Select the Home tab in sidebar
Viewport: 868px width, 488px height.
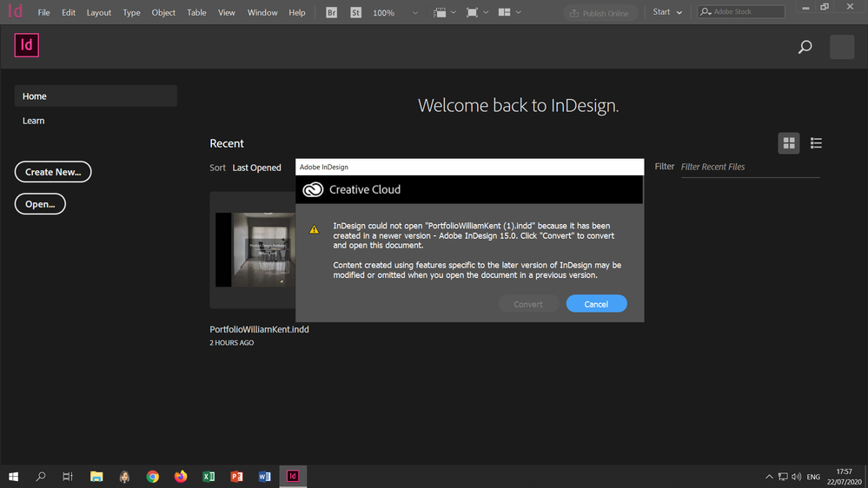[x=96, y=96]
